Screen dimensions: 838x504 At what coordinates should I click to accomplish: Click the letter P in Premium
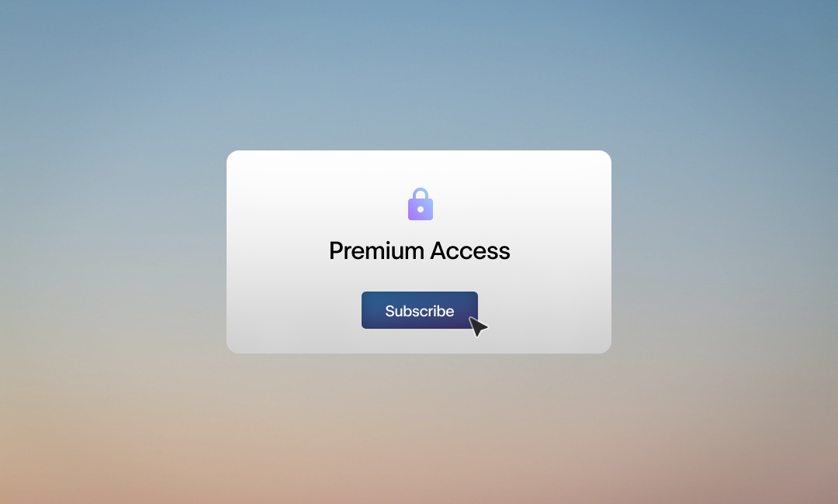[336, 250]
